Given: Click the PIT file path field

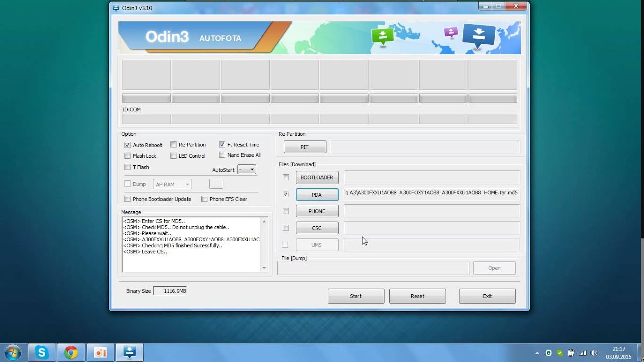Looking at the screenshot, I should [x=425, y=147].
